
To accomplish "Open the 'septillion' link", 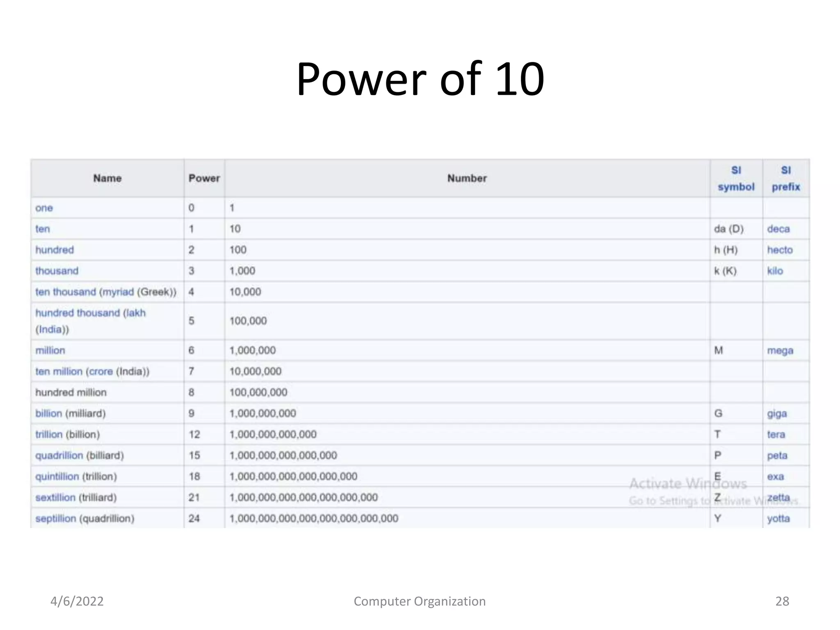I will coord(56,518).
